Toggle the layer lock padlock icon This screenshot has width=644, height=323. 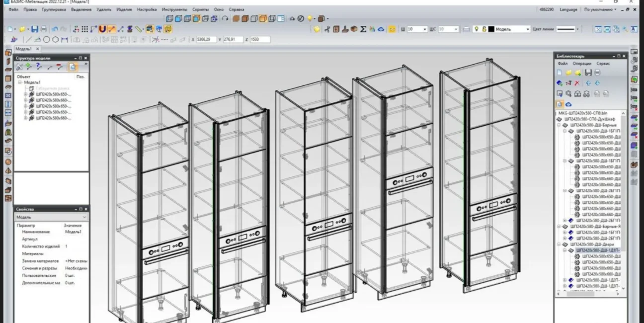[x=484, y=29]
